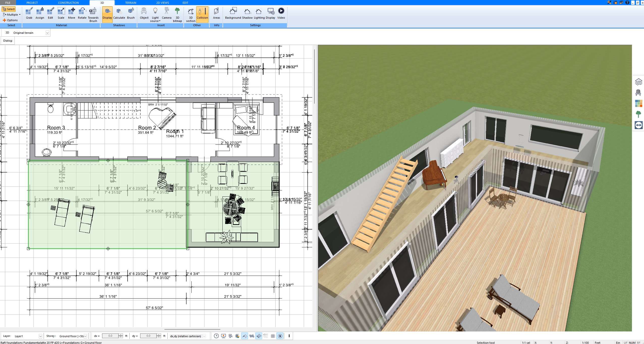Open the furniture chair catalog in sidebar

pyautogui.click(x=638, y=93)
